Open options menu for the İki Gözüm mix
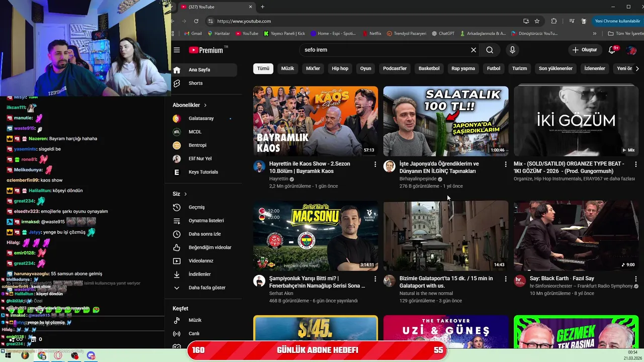 (635, 164)
